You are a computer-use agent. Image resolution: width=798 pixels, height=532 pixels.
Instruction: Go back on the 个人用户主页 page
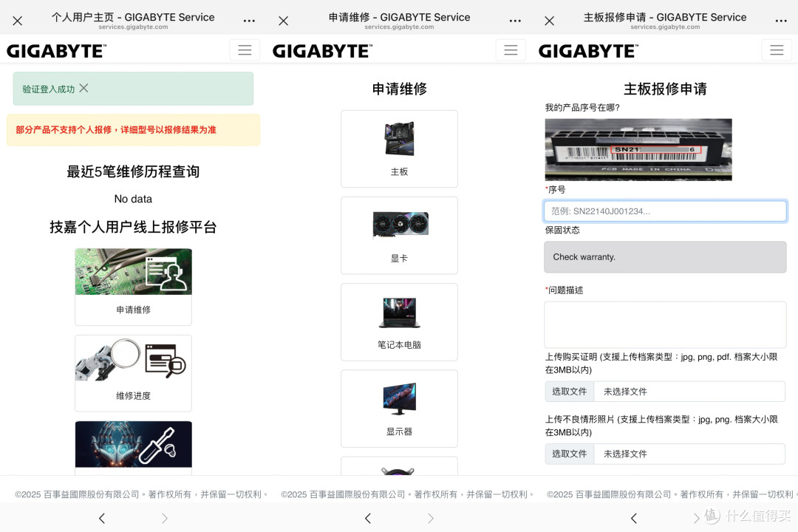tap(102, 518)
